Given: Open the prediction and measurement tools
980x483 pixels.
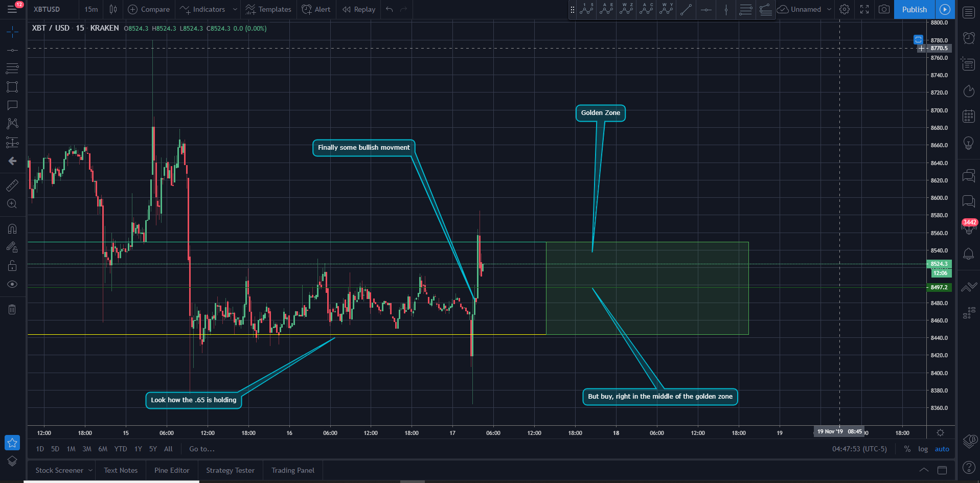Looking at the screenshot, I should (x=12, y=142).
